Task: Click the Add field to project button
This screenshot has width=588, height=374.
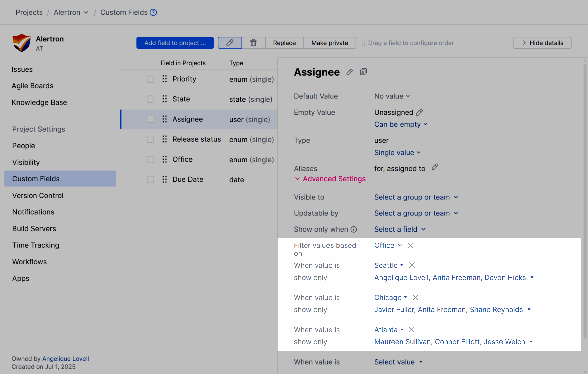Action: tap(175, 43)
